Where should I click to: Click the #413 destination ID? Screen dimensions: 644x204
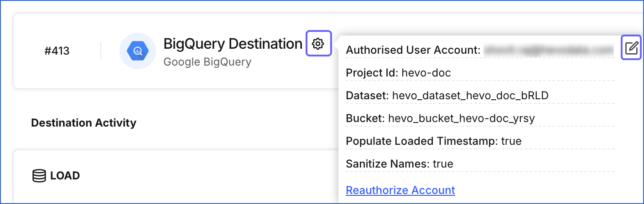[x=57, y=51]
